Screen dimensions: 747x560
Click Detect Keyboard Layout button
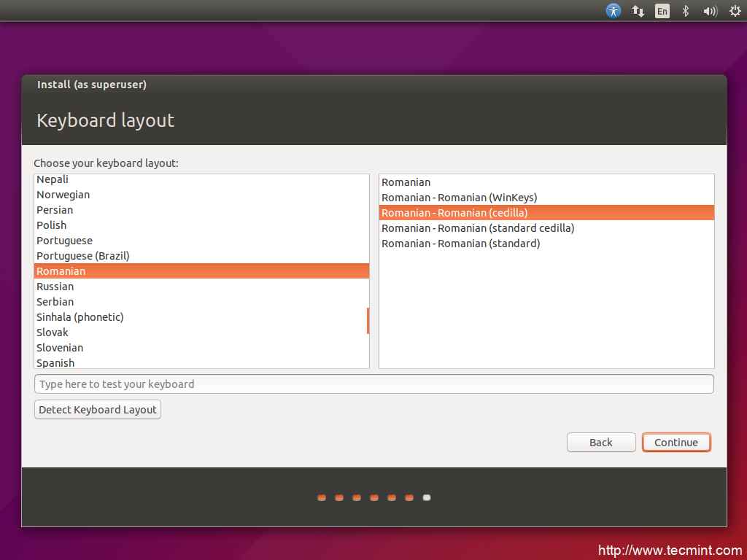98,410
